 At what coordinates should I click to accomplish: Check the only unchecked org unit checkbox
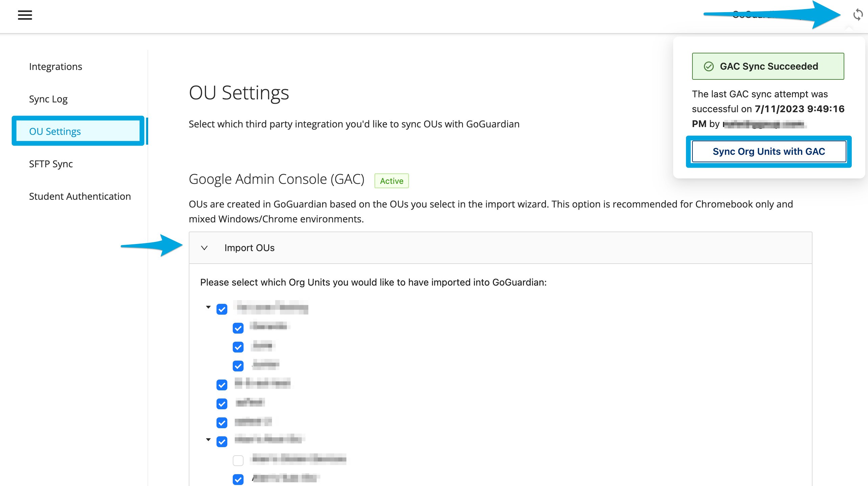tap(238, 460)
